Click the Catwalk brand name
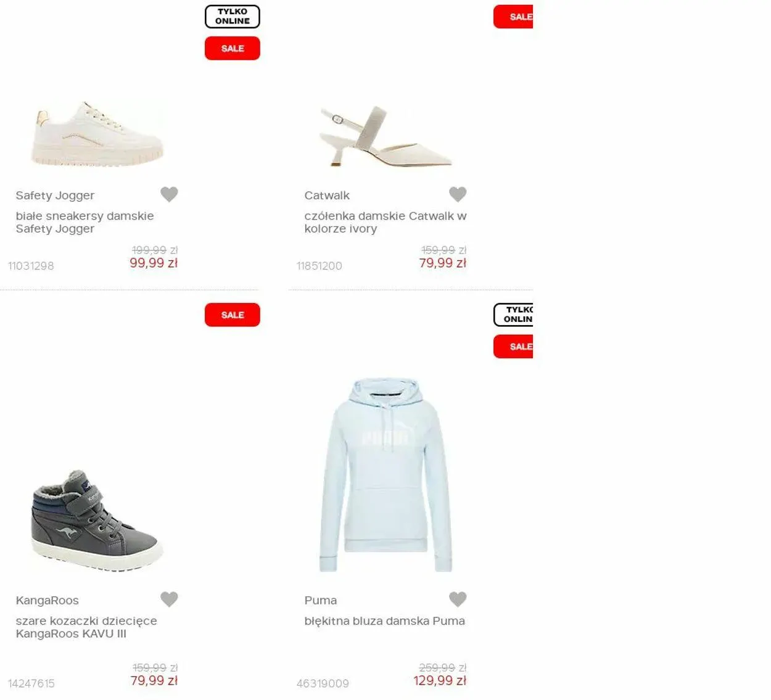Viewport: 771px width, 700px height. pos(327,196)
